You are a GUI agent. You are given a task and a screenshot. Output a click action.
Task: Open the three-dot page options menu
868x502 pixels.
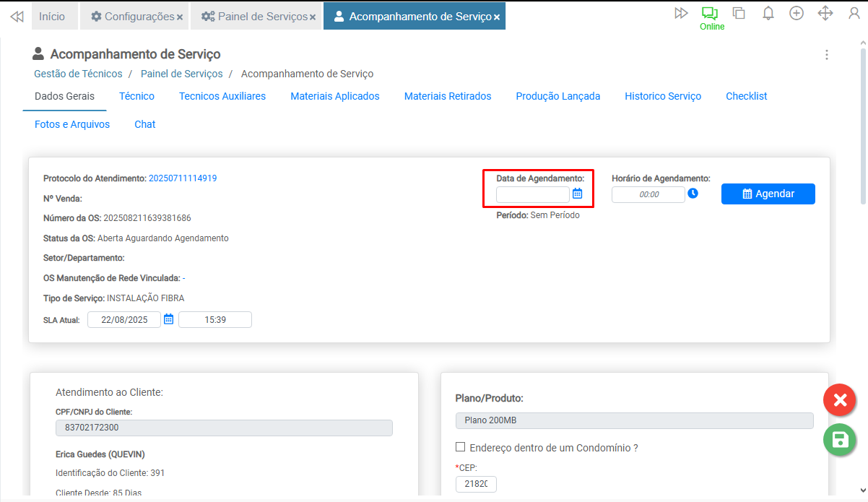coord(827,55)
